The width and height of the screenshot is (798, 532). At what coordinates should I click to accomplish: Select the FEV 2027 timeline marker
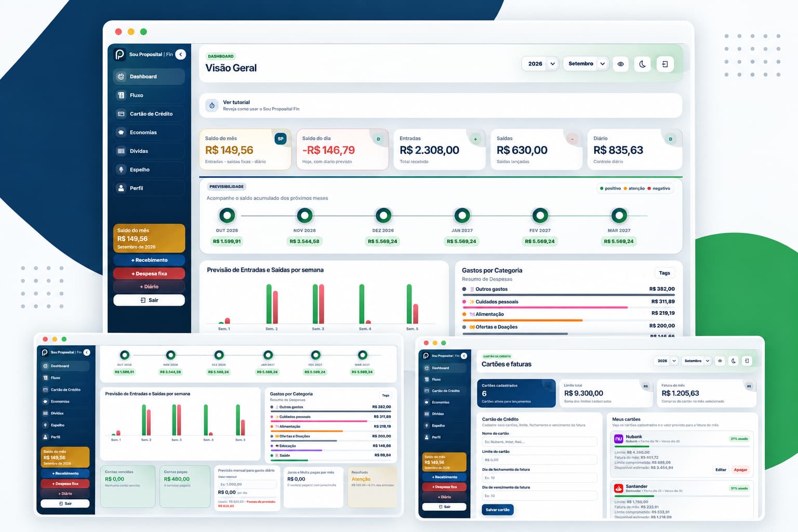[x=540, y=215]
